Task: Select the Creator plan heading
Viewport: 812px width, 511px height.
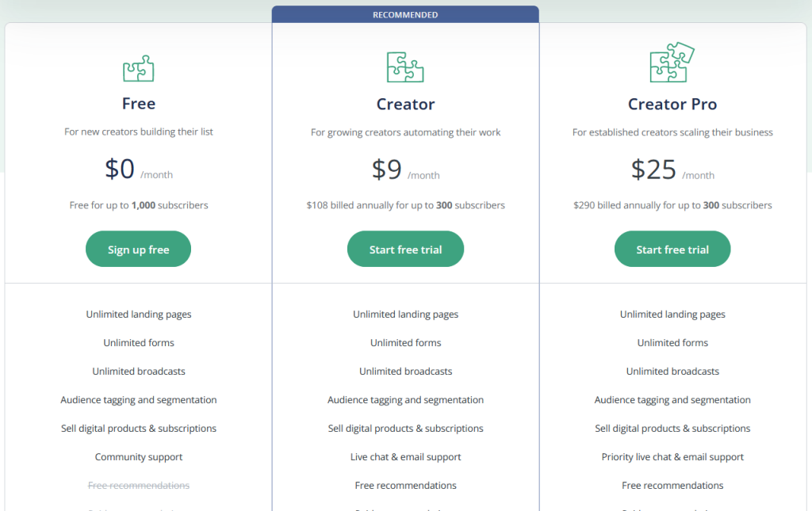Action: (405, 104)
